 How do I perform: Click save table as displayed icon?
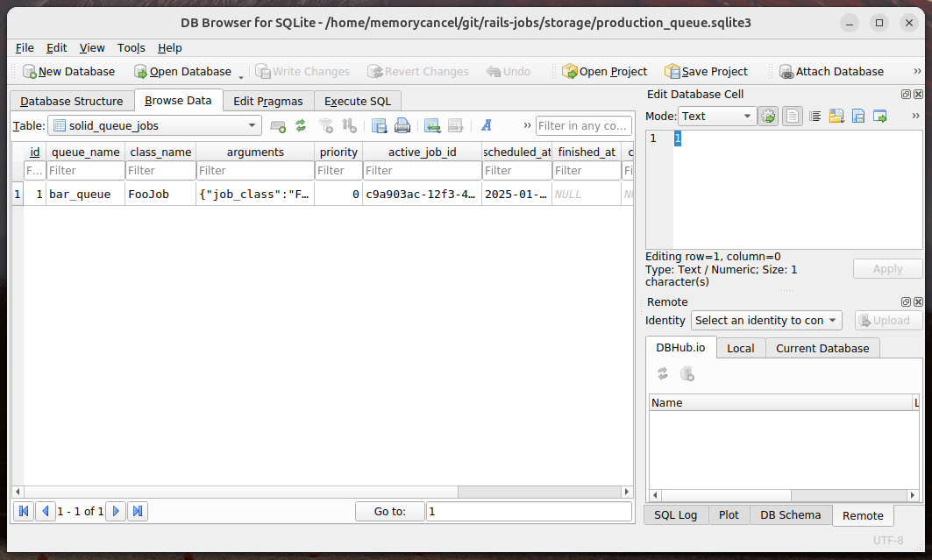pyautogui.click(x=380, y=125)
